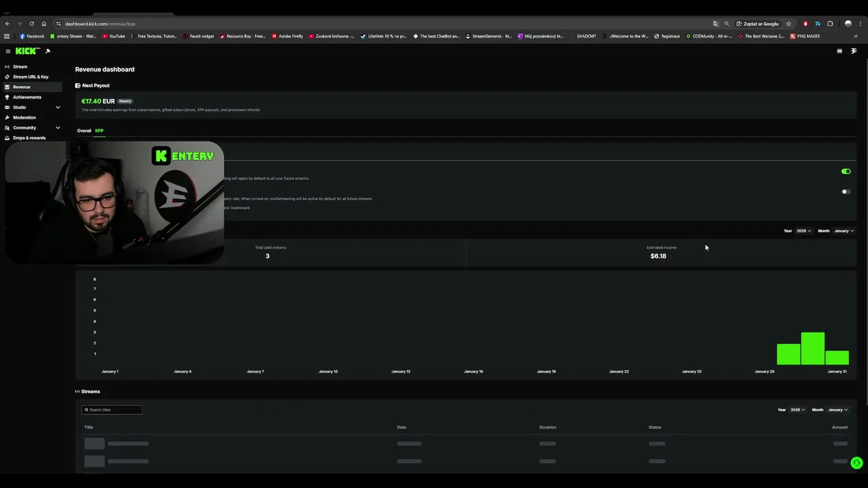Click the shortest green chart bar

[x=837, y=358]
